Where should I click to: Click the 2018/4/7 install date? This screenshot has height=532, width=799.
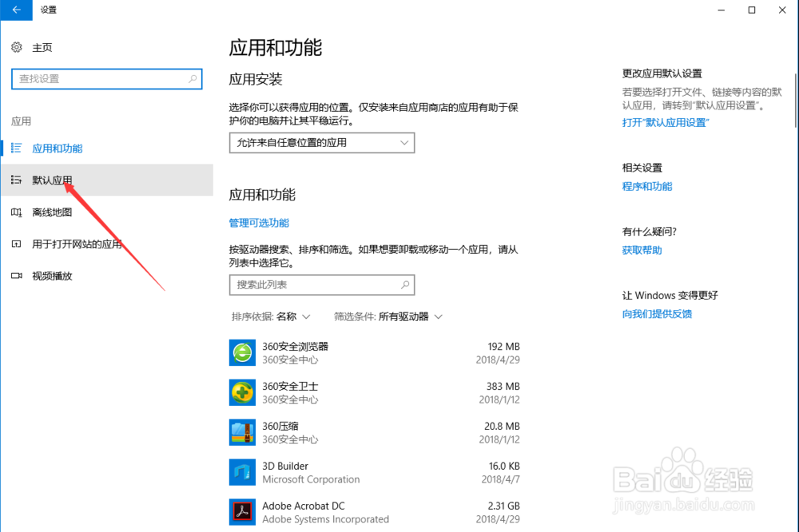(500, 479)
